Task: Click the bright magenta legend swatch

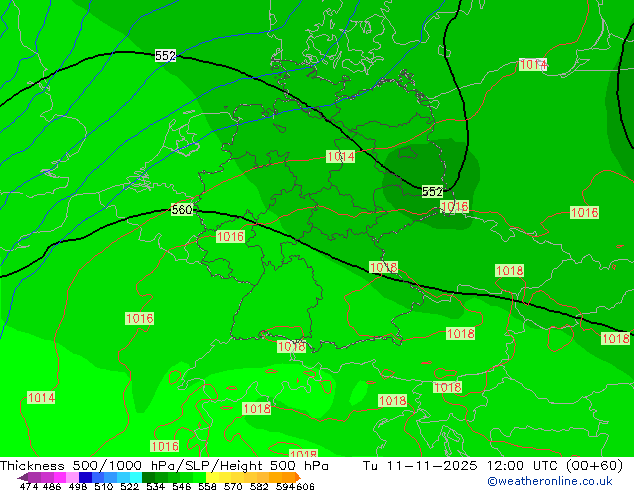Action: pos(59,477)
